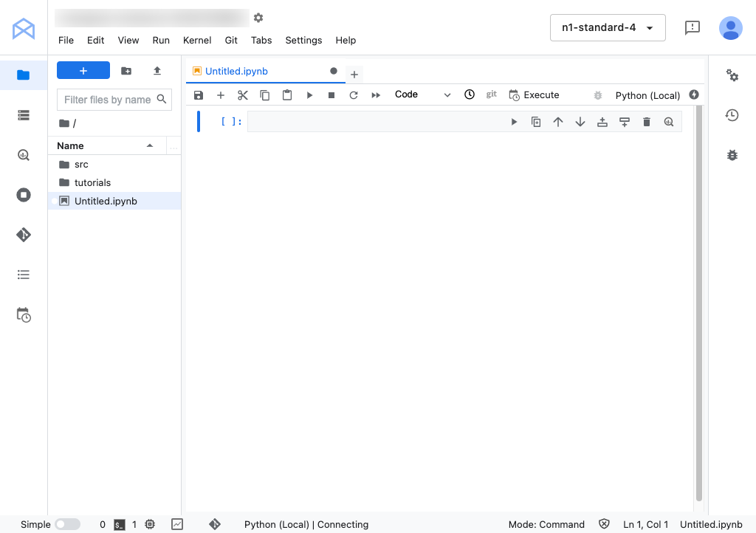The height and width of the screenshot is (533, 756).
Task: Move the cell down with the arrow icon
Action: point(580,122)
